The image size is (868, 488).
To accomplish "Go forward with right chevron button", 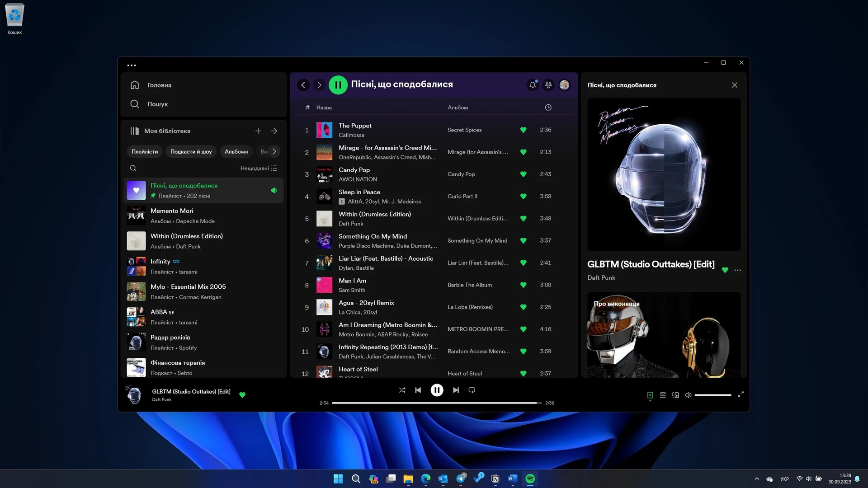I will (x=319, y=85).
